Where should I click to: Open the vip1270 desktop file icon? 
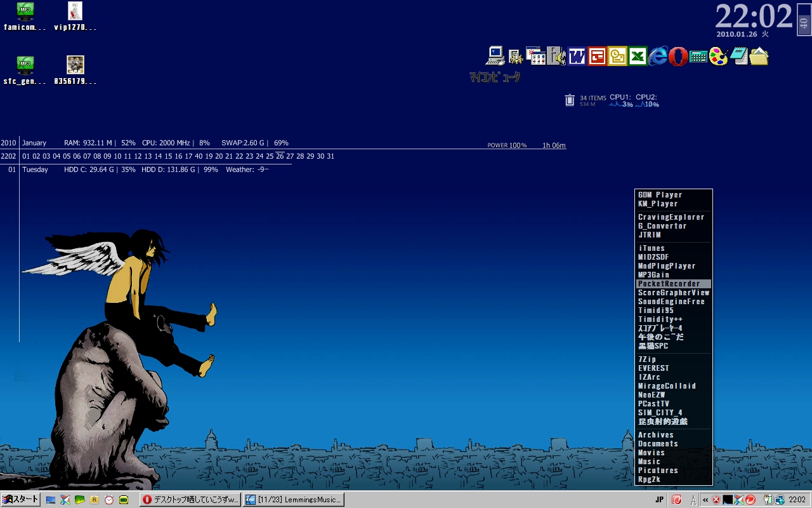click(75, 11)
